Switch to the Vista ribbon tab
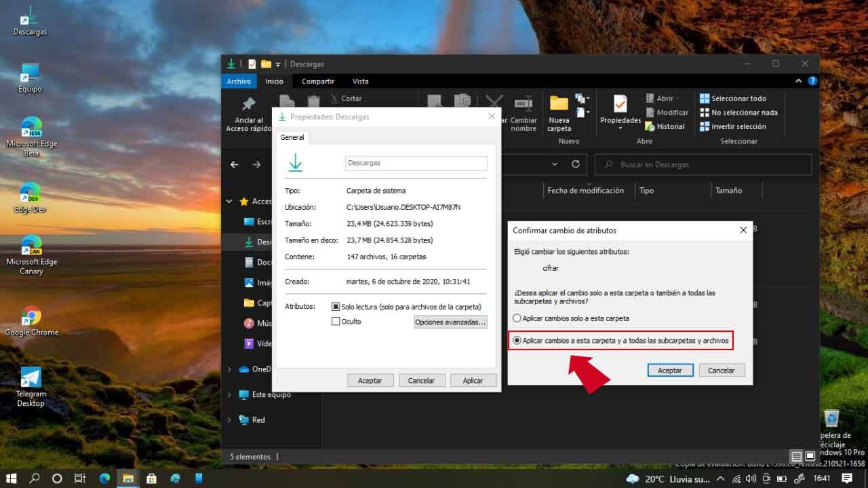The width and height of the screenshot is (868, 488). (360, 81)
